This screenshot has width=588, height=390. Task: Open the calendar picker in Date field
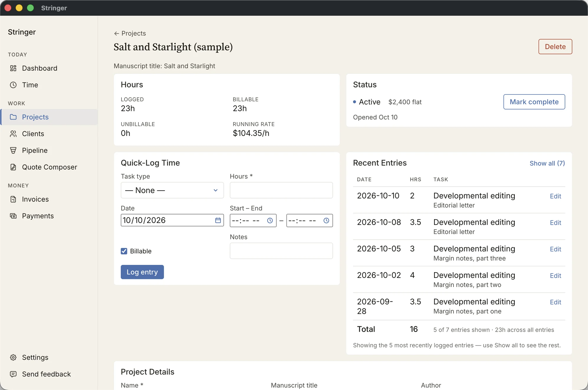pos(218,220)
